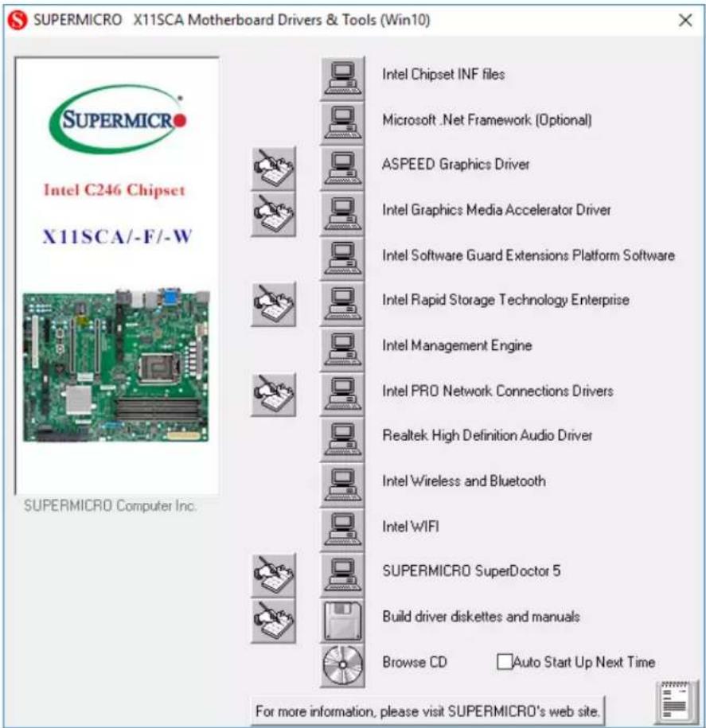Click the 'SUPERMICRO Computer Inc.' caption

click(110, 505)
